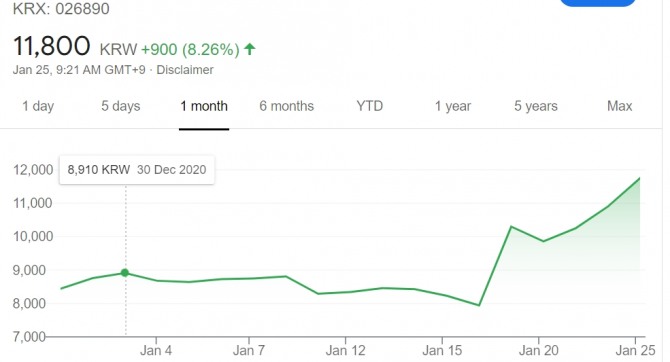670x362 pixels.
Task: Click the Jan 4 axis label
Action: tap(156, 350)
